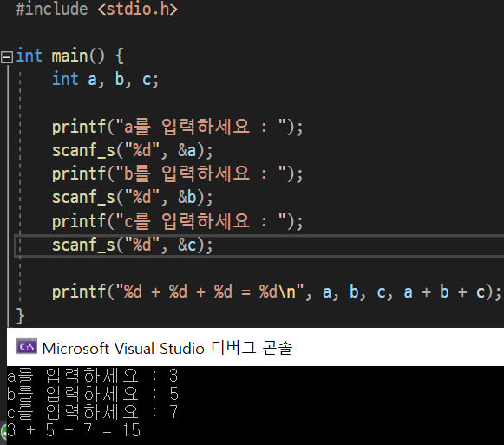Click the "int main() {" line
Image resolution: width=504 pixels, height=445 pixels.
click(x=69, y=56)
